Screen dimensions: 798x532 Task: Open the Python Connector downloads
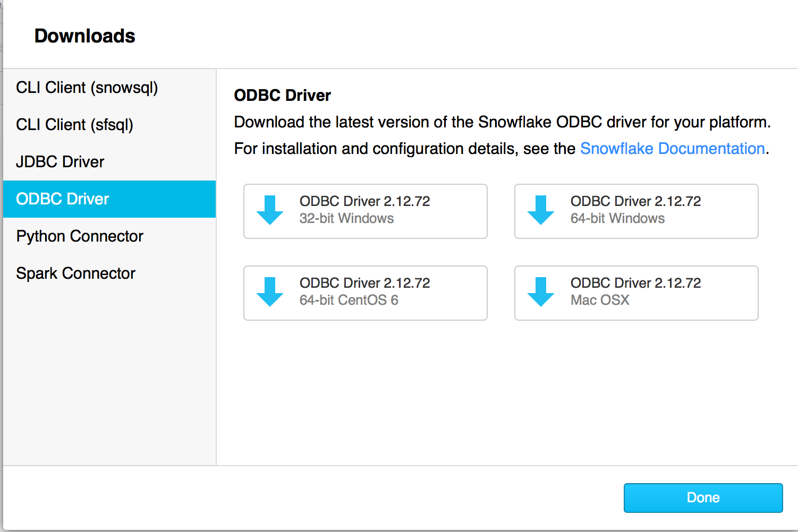(80, 236)
